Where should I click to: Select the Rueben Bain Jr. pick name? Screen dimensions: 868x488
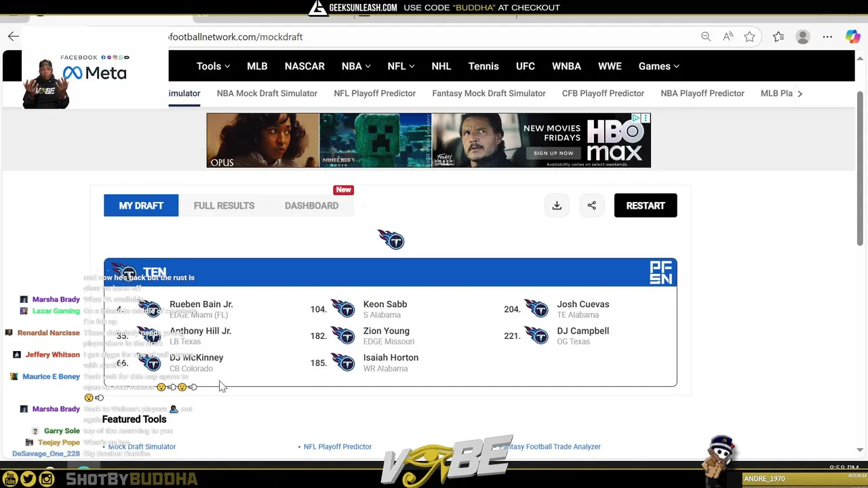tap(201, 304)
